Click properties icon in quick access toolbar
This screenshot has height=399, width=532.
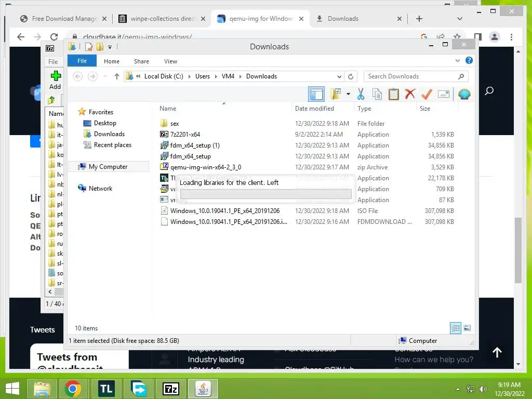click(88, 47)
